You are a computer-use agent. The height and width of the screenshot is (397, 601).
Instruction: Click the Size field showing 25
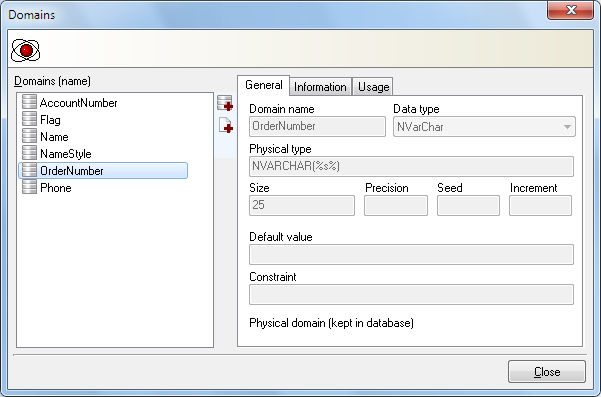pos(302,205)
